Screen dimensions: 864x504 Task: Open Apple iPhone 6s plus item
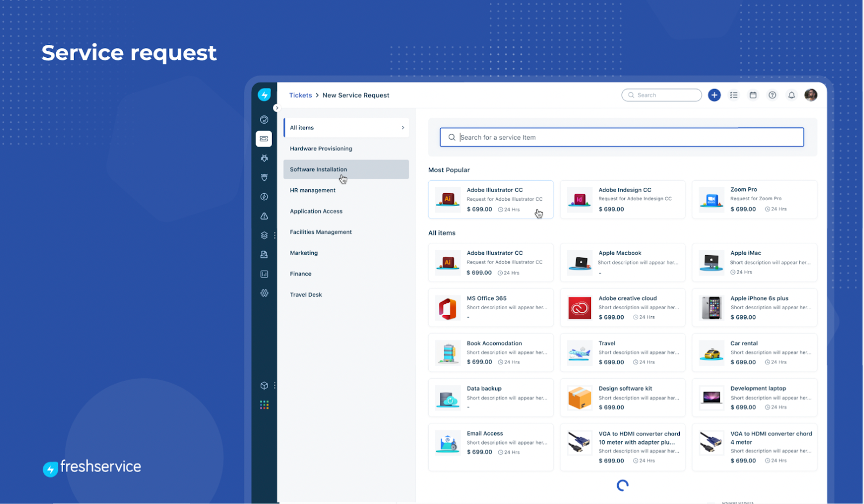point(754,308)
